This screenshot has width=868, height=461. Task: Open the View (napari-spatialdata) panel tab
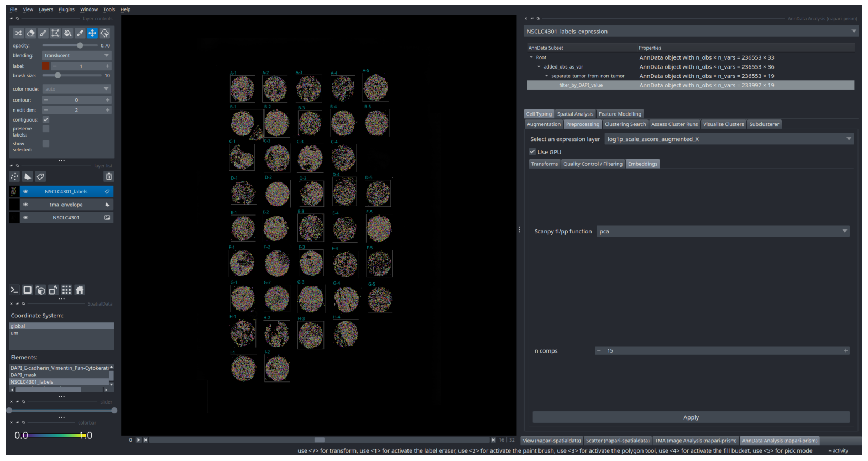click(552, 441)
